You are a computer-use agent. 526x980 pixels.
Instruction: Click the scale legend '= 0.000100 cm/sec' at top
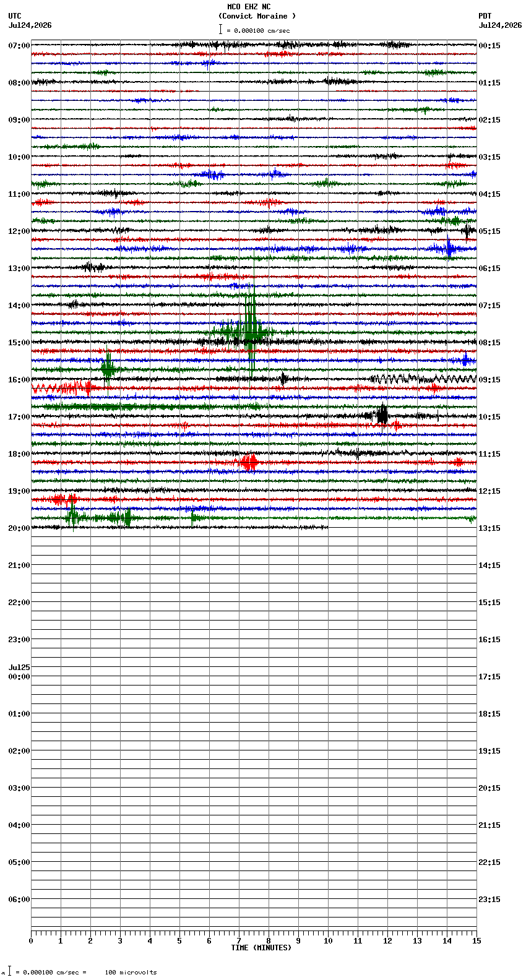(254, 30)
